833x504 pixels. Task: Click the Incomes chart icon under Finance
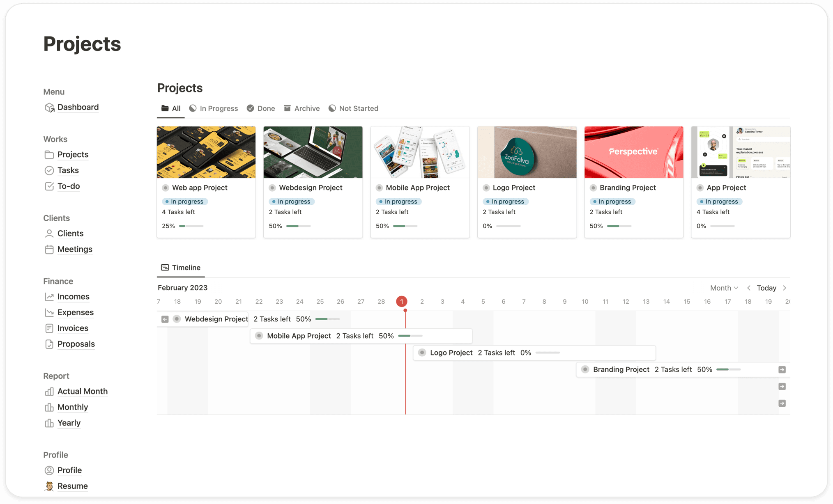click(x=50, y=296)
